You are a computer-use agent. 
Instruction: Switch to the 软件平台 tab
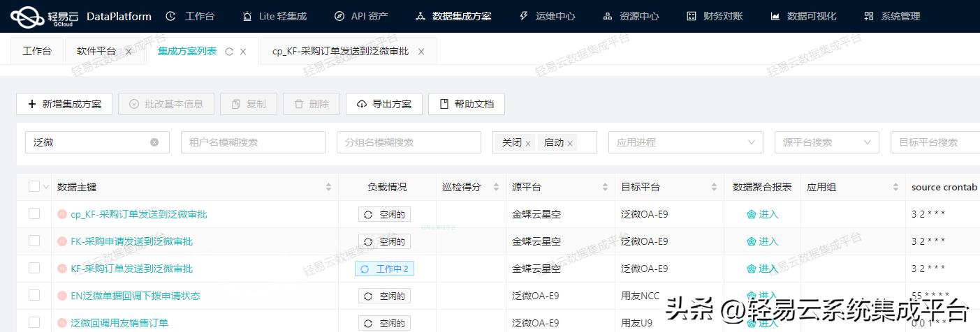click(x=96, y=51)
